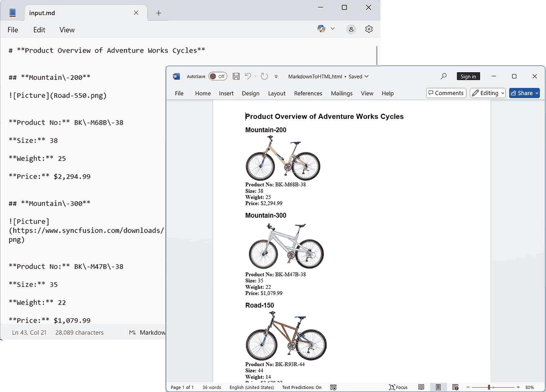The height and width of the screenshot is (392, 546).
Task: Click the Sign in button
Action: pyautogui.click(x=468, y=76)
